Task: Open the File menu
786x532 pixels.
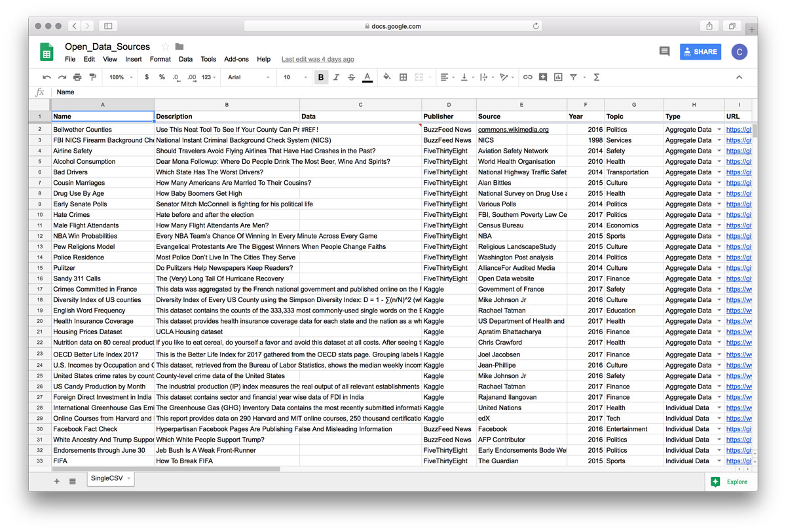Action: pos(70,59)
